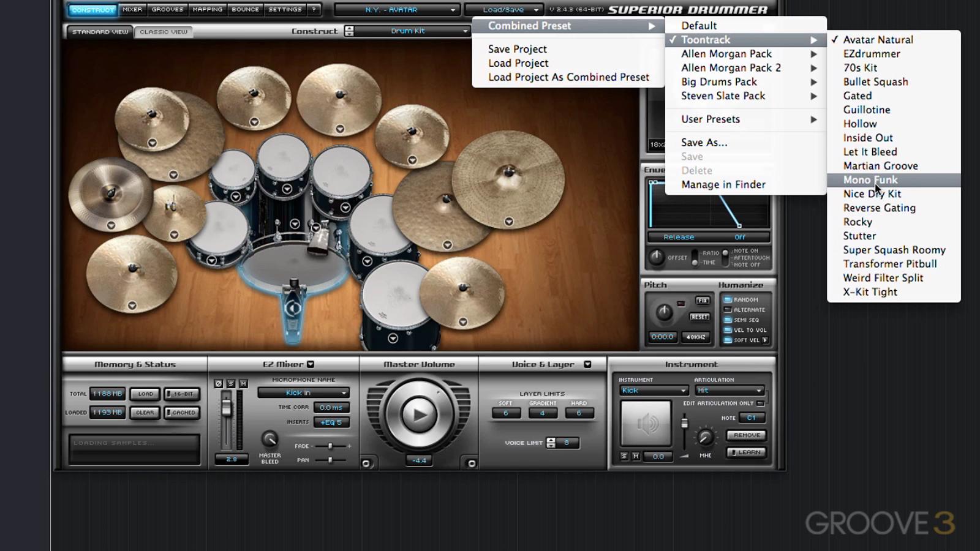Screen dimensions: 980x551
Task: Choose Save Project from the menu
Action: point(568,49)
